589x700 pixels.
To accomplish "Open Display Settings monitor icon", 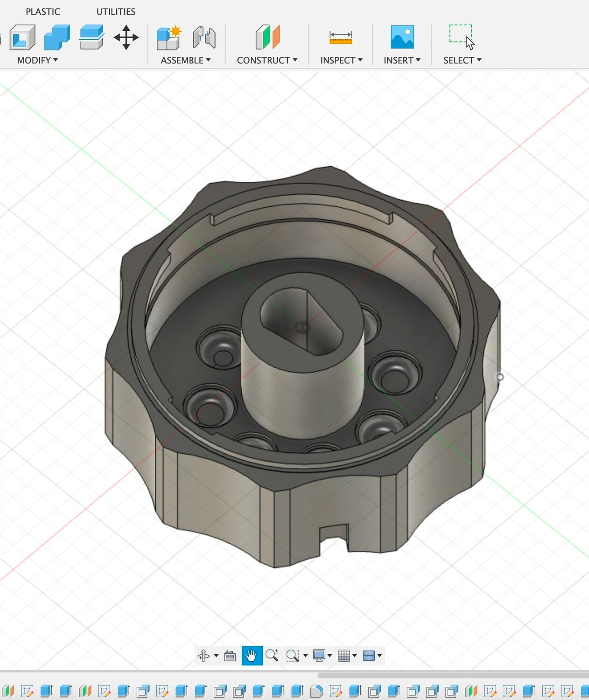I will [x=319, y=656].
